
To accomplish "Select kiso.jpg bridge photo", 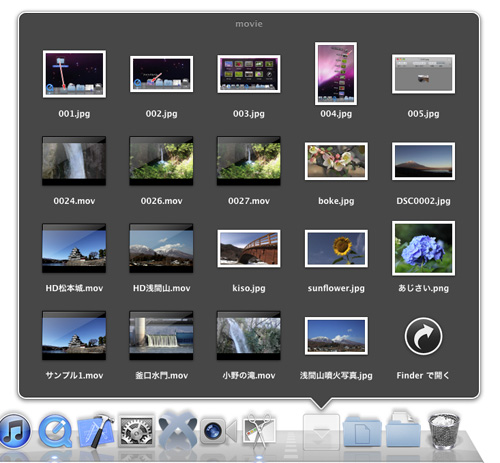I will click(x=249, y=249).
